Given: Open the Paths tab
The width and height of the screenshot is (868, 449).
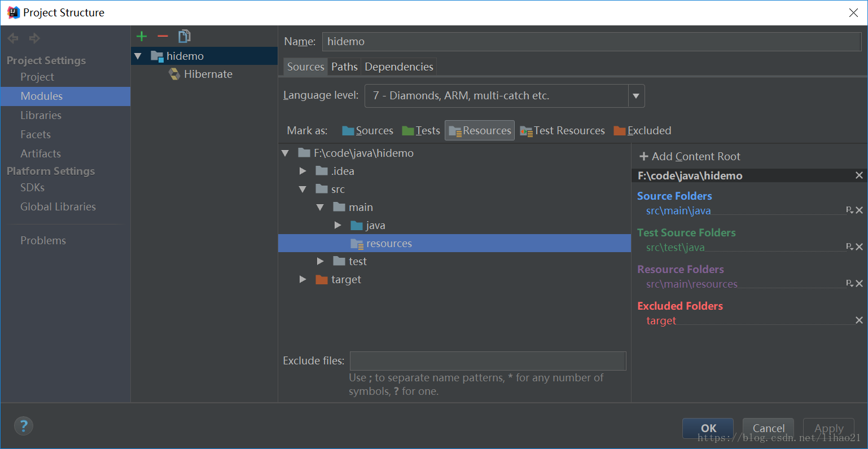Looking at the screenshot, I should tap(344, 67).
